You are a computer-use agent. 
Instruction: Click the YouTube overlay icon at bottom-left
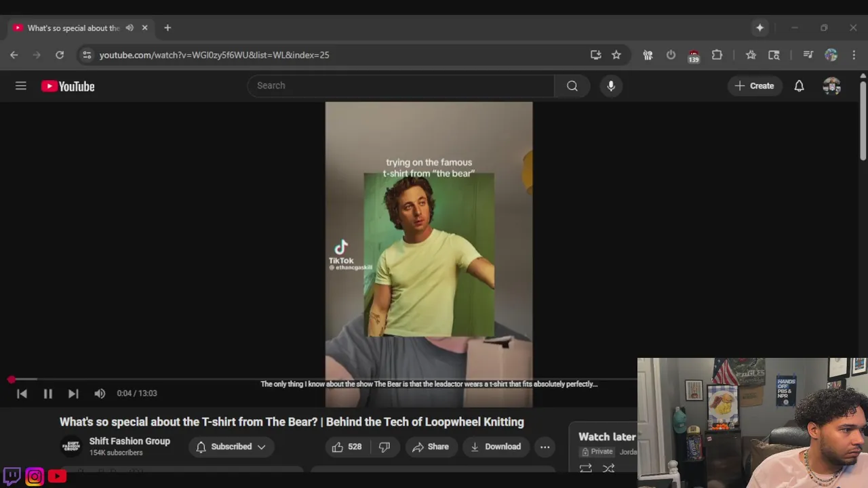pyautogui.click(x=57, y=476)
